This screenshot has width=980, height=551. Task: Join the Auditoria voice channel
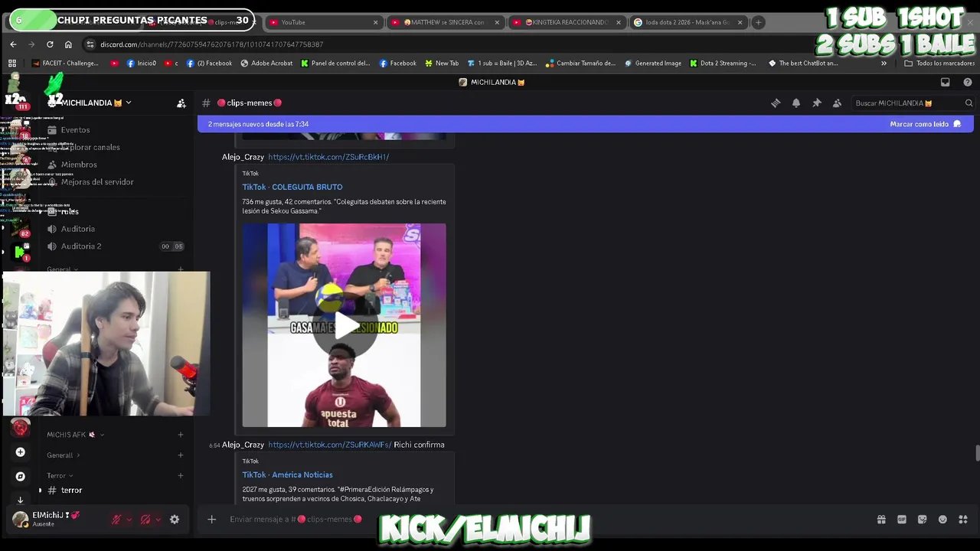click(78, 229)
